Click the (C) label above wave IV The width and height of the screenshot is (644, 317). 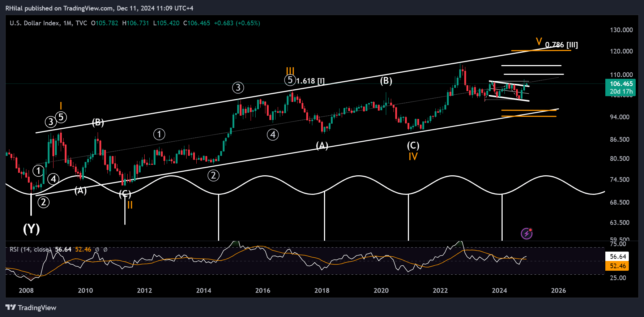coord(413,146)
